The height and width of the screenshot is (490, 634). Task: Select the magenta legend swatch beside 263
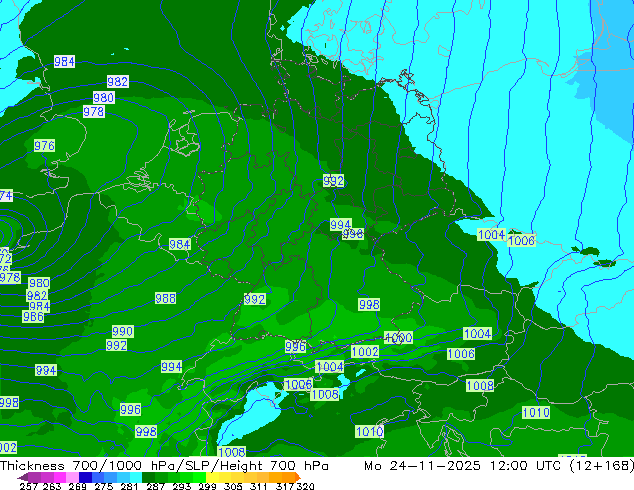[x=60, y=477]
